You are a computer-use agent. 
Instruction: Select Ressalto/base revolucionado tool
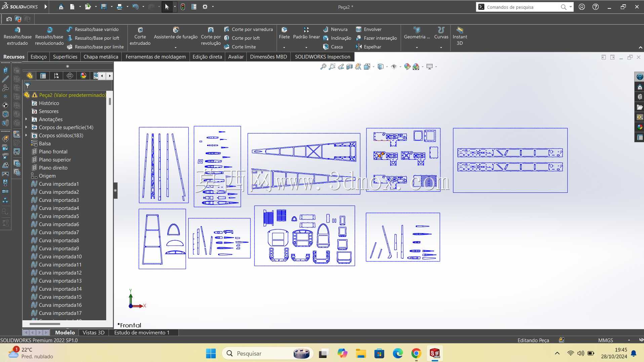pos(49,36)
